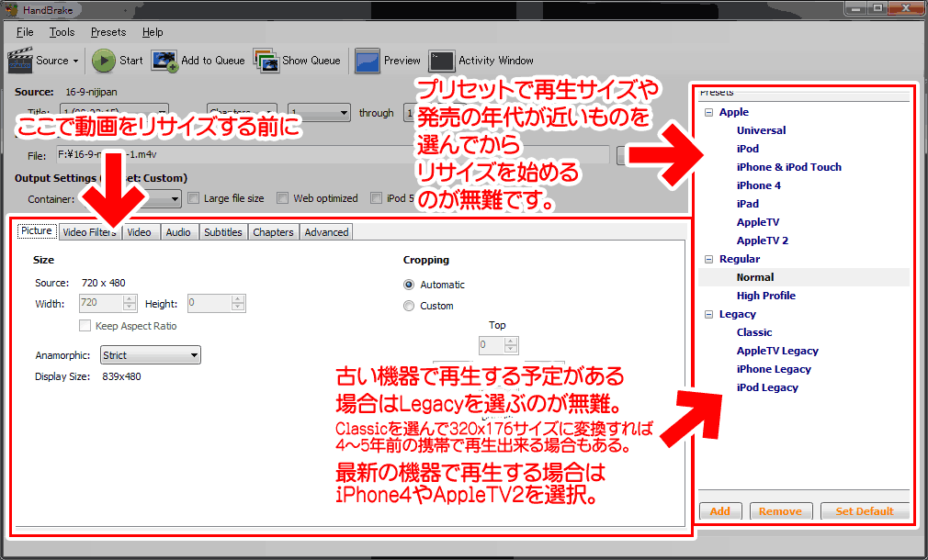Open the Source dropdown arrow
Viewport: 928px width, 560px height.
(75, 61)
